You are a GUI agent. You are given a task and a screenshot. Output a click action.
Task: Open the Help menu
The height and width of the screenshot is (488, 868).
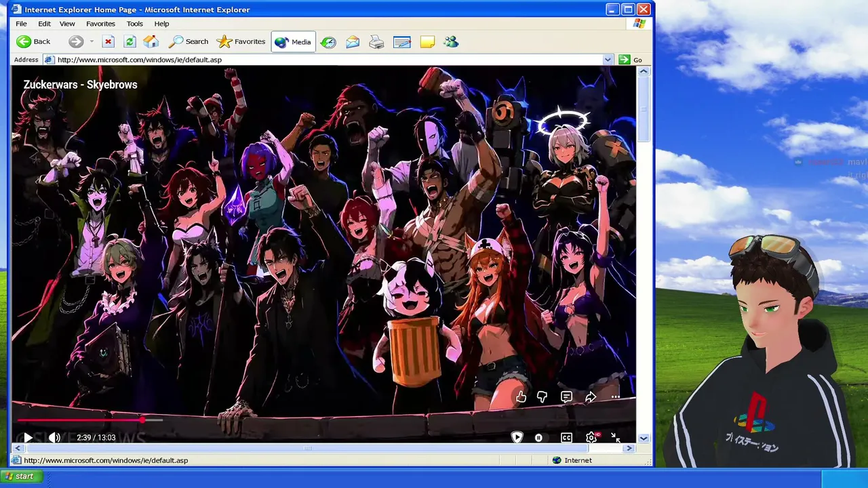tap(161, 24)
